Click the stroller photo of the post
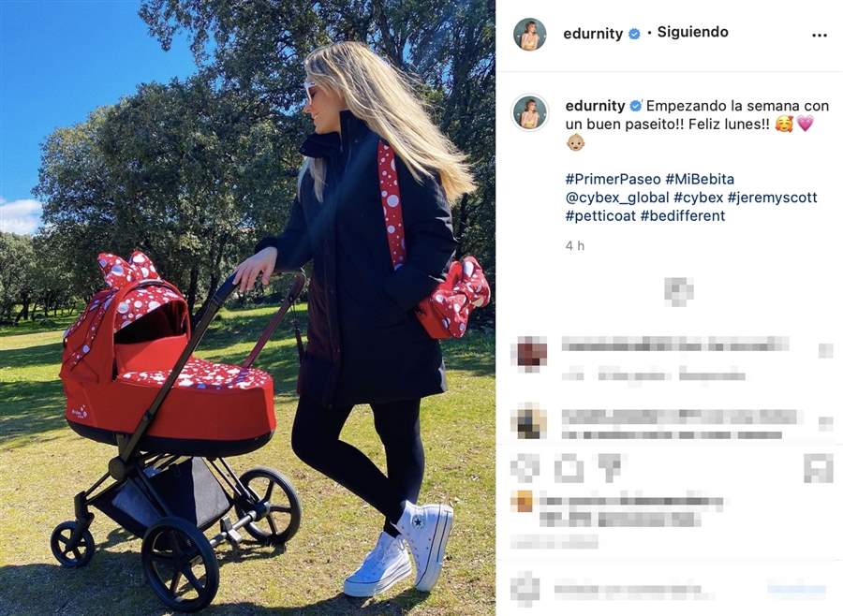Viewport: 843px width, 616px height. pos(247,308)
